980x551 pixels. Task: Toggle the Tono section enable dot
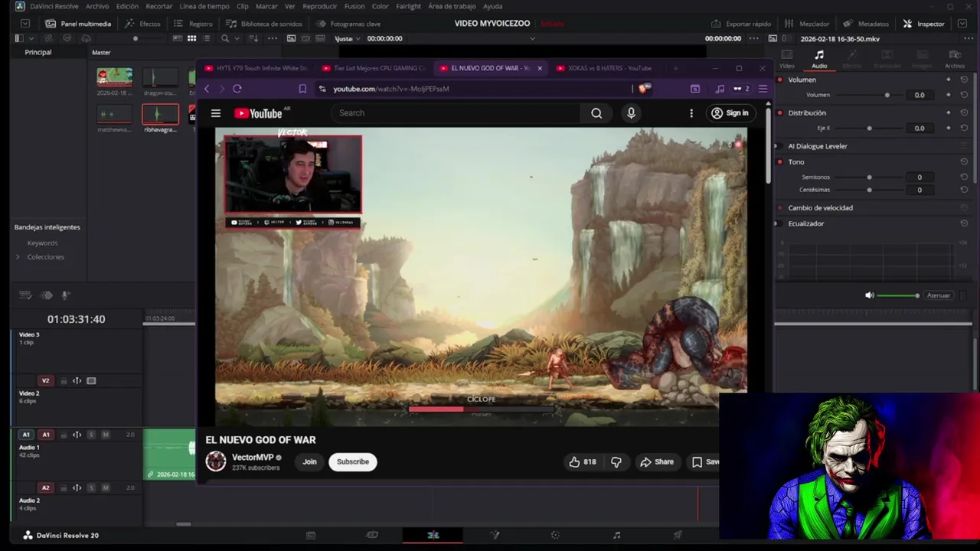[x=780, y=161]
